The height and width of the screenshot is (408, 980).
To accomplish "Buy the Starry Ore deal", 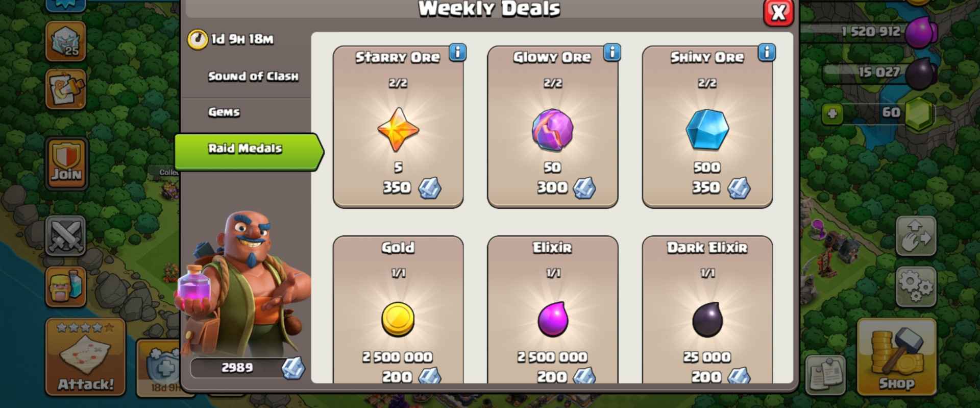I will pyautogui.click(x=398, y=127).
